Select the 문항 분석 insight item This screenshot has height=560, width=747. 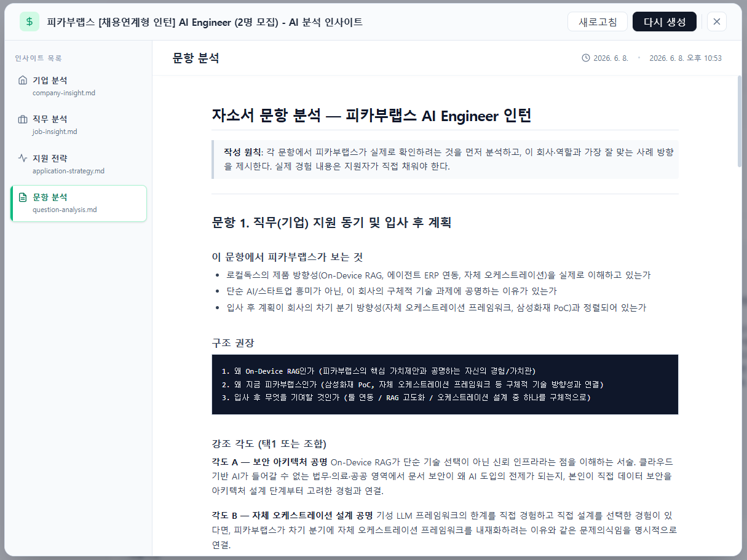pos(79,203)
